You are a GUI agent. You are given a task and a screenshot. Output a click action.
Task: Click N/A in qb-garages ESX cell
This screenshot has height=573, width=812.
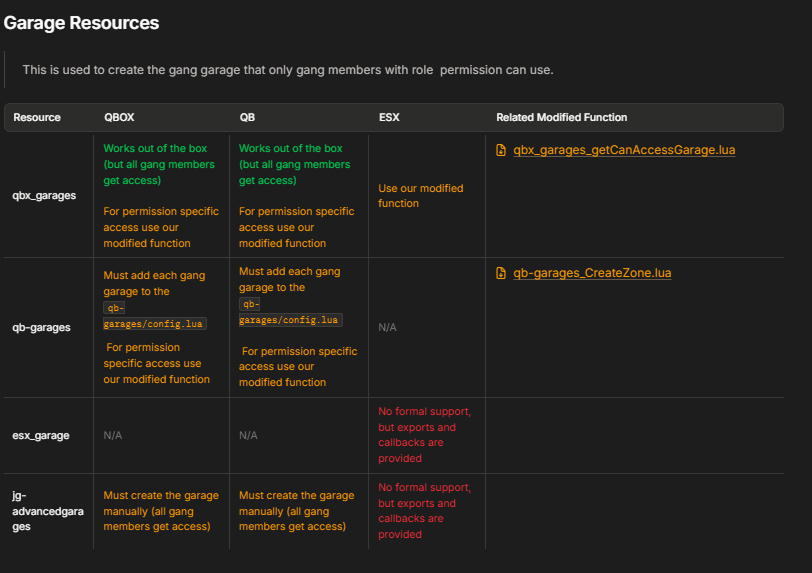387,327
